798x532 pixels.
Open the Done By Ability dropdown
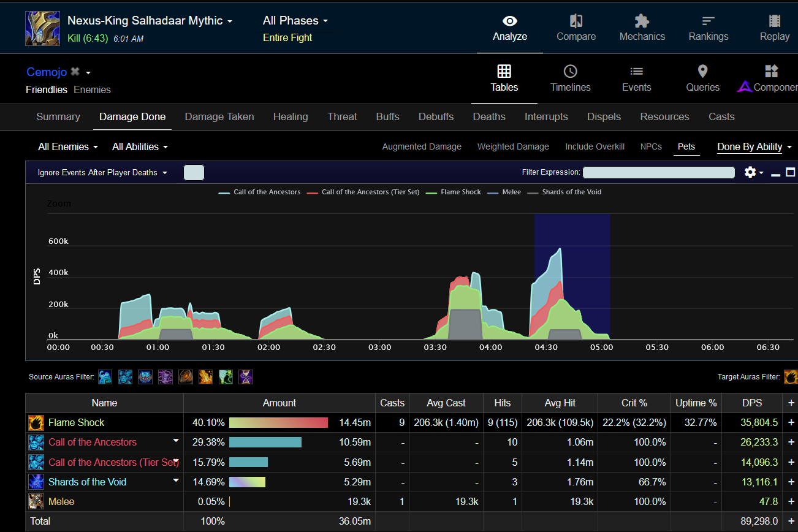[754, 147]
